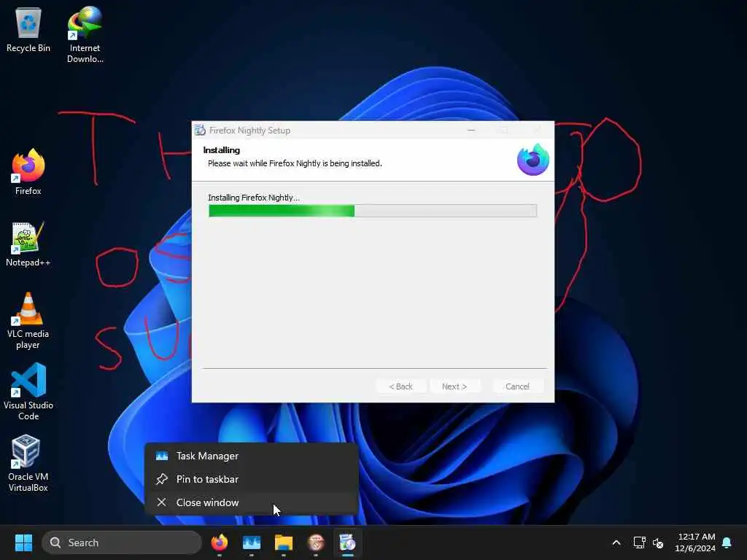Open the notifications bell icon
Screen dimensions: 747x560
[727, 542]
